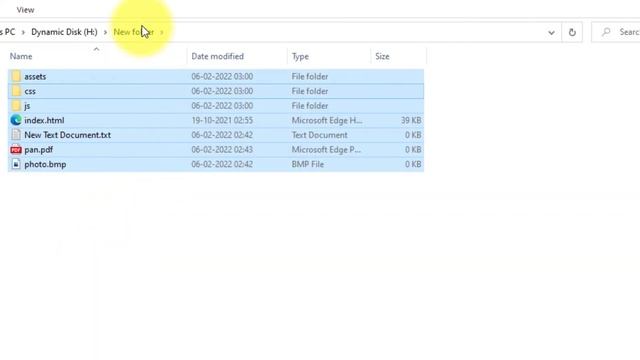Screen dimensions: 640x360
Task: Click the 06-02-2022 02:43 date cell
Action: coord(222,150)
